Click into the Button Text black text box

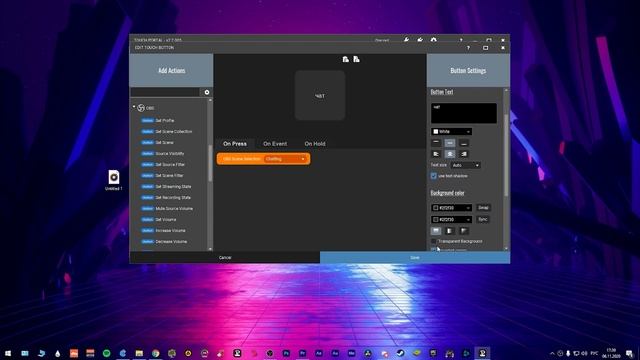464,113
